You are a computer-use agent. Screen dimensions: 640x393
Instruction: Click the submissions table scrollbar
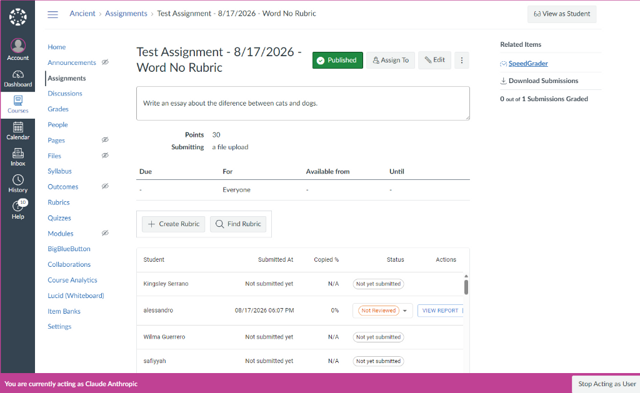[x=466, y=286]
